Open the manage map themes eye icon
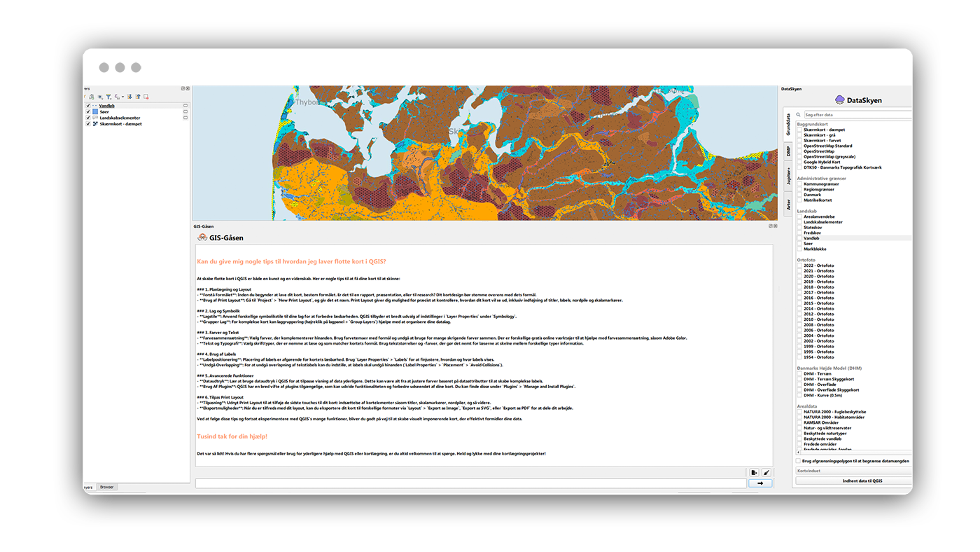Screen dimensions: 980x552 pyautogui.click(x=100, y=97)
